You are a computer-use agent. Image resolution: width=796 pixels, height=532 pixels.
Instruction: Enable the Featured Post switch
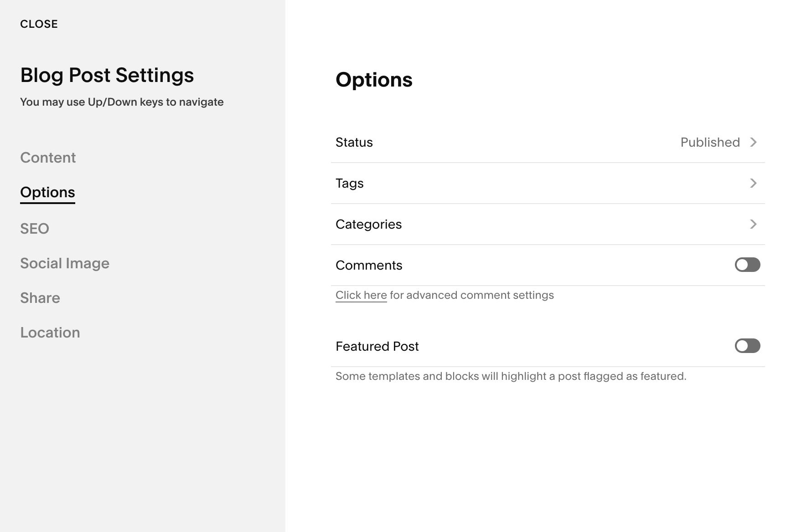click(747, 346)
